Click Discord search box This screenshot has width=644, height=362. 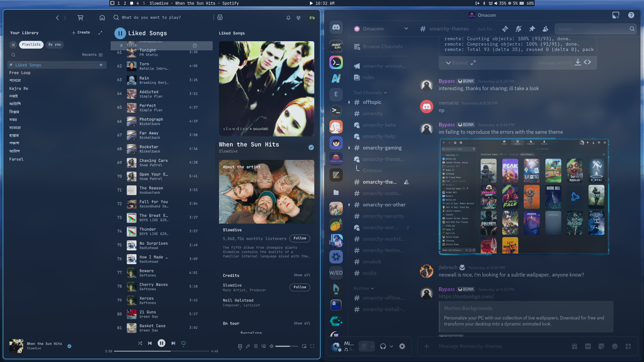tap(595, 29)
